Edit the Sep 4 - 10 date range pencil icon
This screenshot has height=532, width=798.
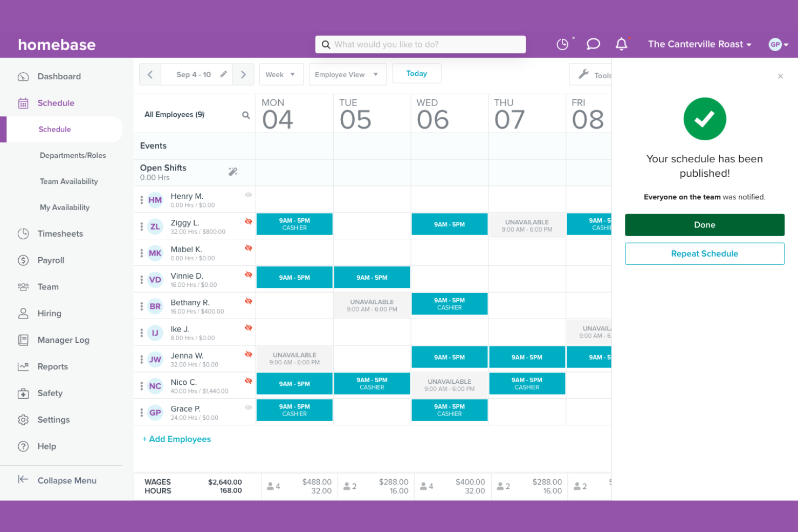tap(223, 74)
